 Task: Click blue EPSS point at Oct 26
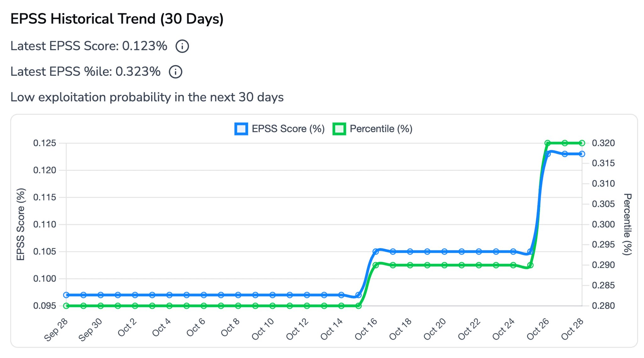[x=547, y=154]
